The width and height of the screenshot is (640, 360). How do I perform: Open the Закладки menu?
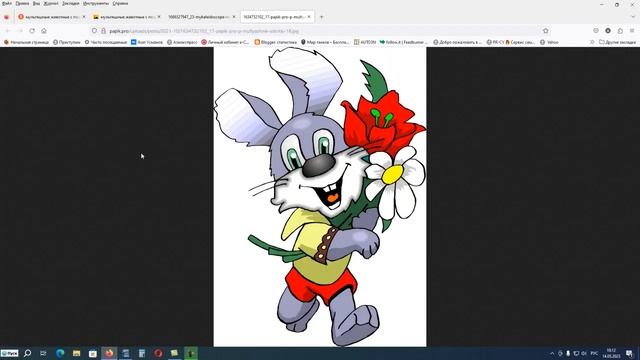71,3
